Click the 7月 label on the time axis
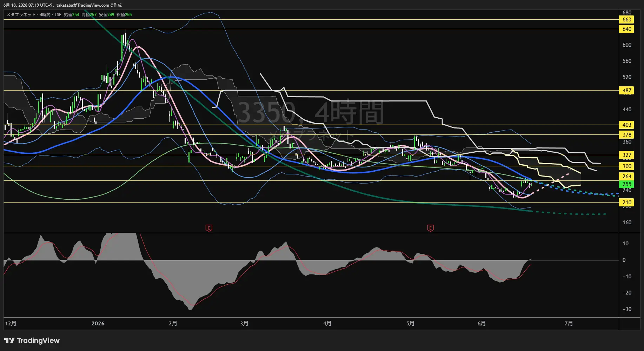This screenshot has width=644, height=351. click(x=569, y=324)
